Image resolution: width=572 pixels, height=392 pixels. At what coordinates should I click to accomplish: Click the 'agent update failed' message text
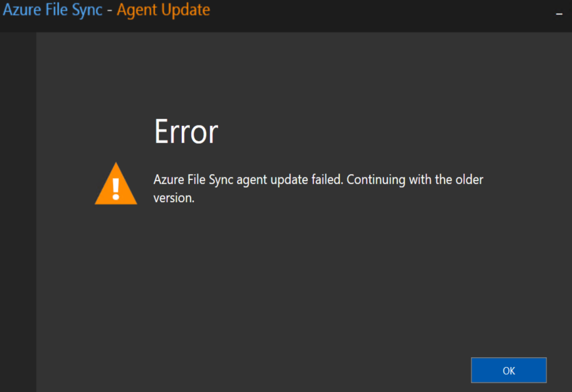click(x=290, y=179)
